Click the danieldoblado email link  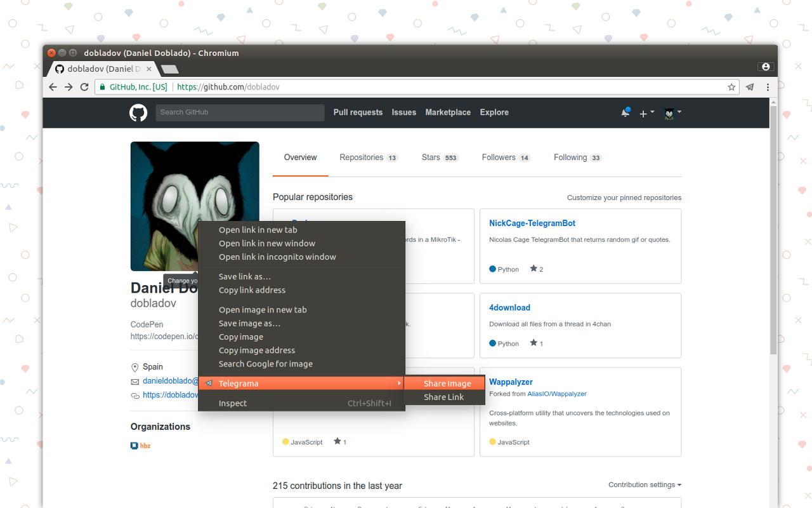(x=171, y=381)
